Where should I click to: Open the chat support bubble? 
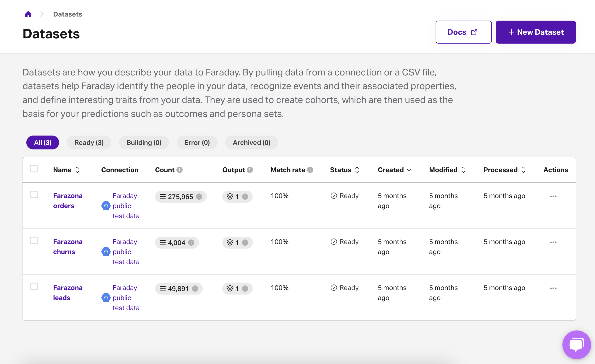576,345
